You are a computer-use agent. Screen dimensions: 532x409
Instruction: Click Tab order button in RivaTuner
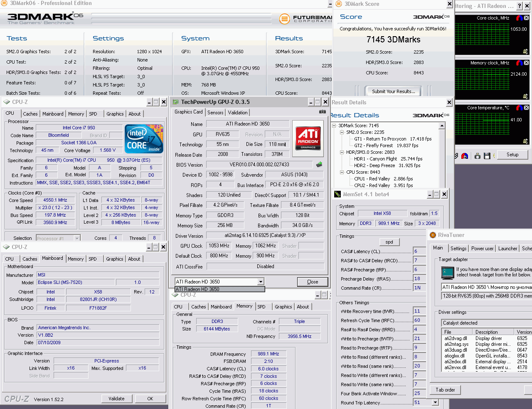click(x=445, y=390)
